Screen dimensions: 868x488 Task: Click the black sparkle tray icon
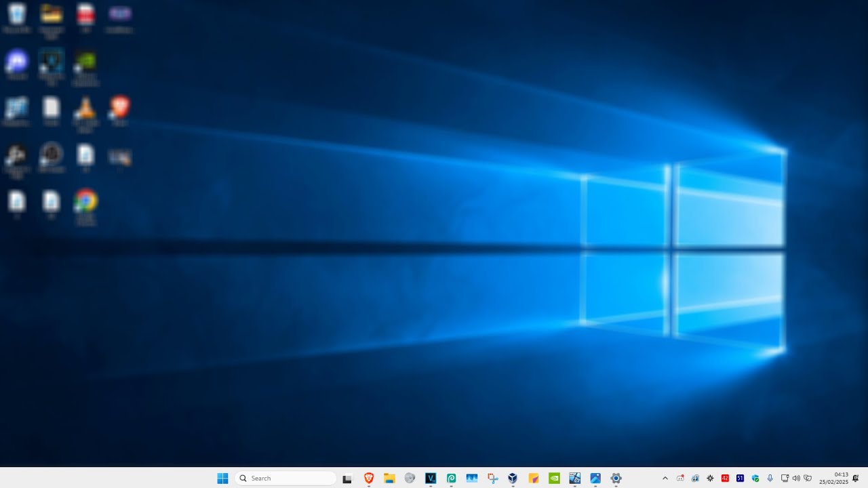click(x=710, y=479)
